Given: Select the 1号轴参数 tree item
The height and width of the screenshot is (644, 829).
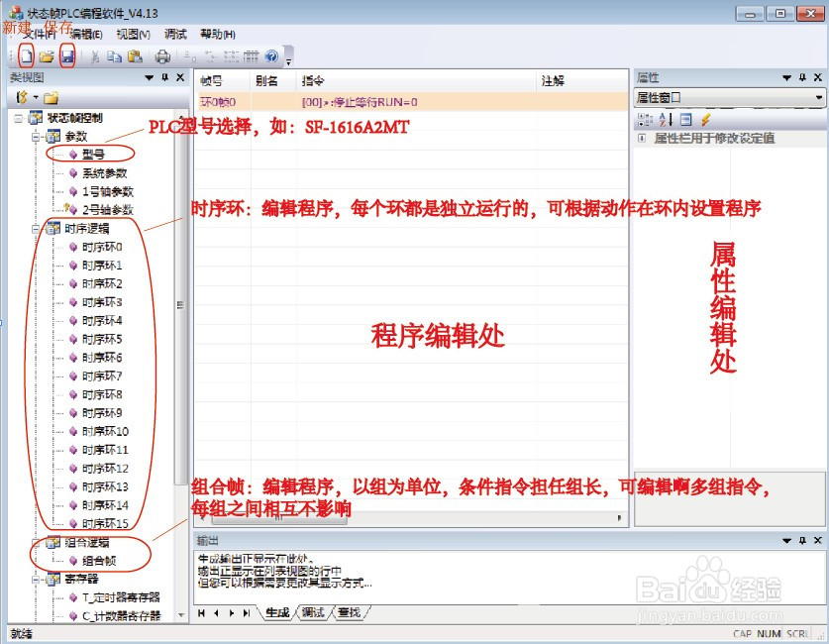Looking at the screenshot, I should 108,191.
